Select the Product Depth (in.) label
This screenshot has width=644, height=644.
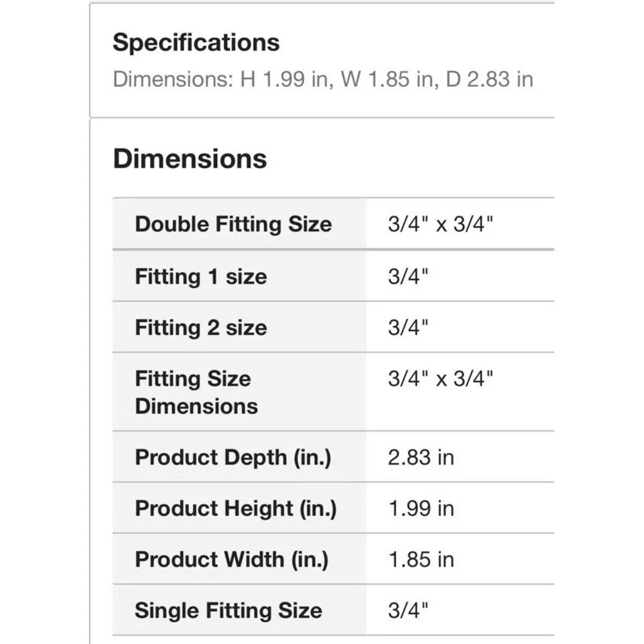pos(233,457)
